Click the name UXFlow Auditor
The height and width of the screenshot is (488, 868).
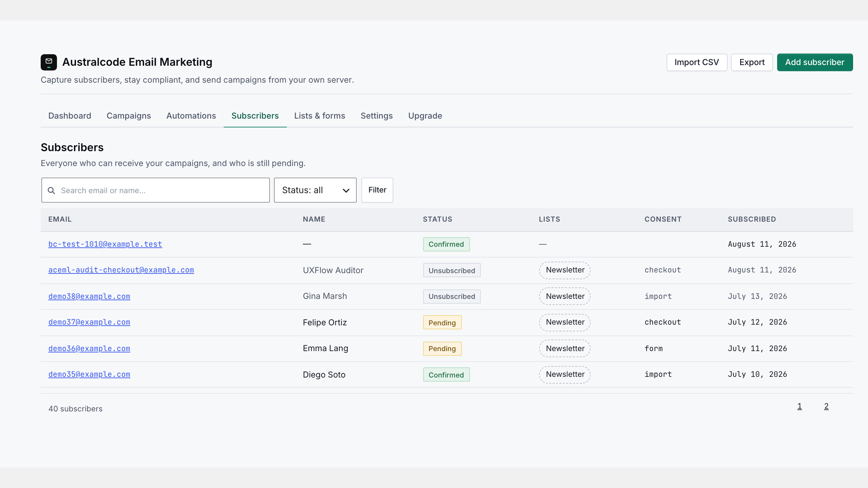point(333,270)
